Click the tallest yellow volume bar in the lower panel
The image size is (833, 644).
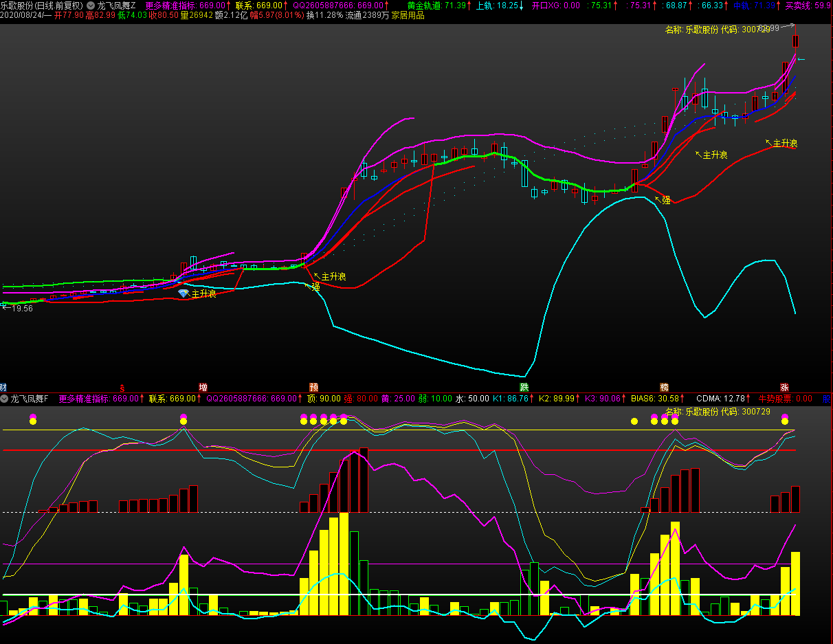click(344, 564)
